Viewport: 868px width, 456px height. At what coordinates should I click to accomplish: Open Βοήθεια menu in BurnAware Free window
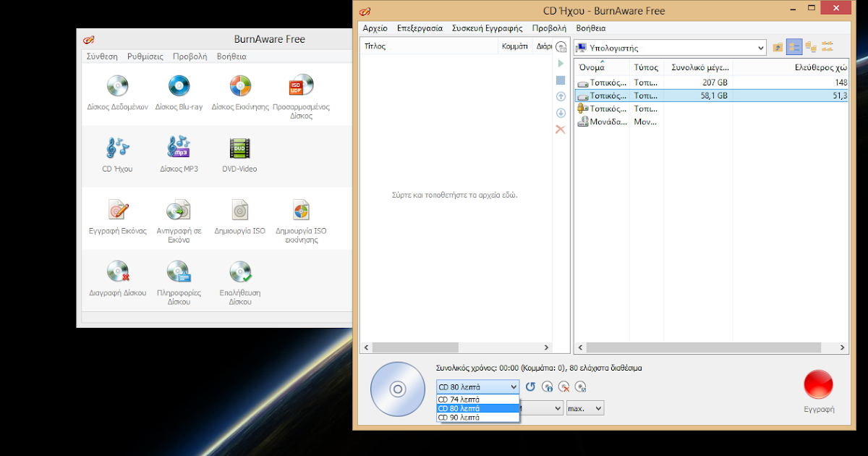click(231, 56)
